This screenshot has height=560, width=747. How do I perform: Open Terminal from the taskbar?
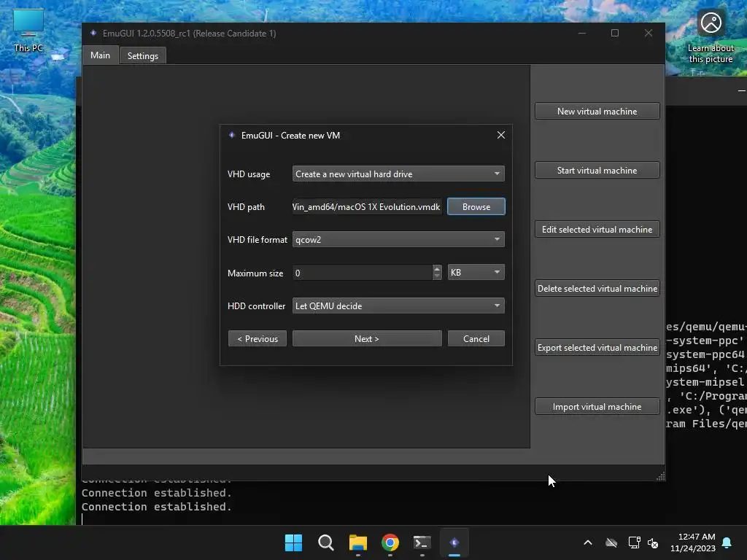(422, 542)
